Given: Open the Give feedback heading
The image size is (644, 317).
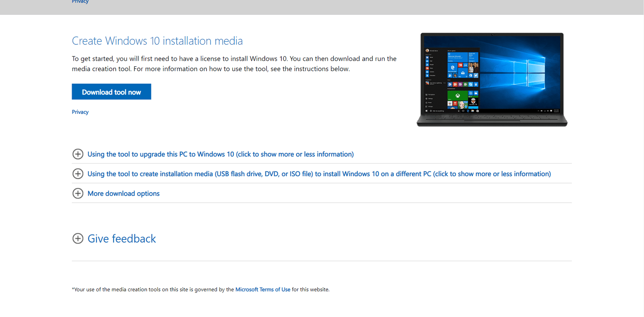Looking at the screenshot, I should 122,239.
